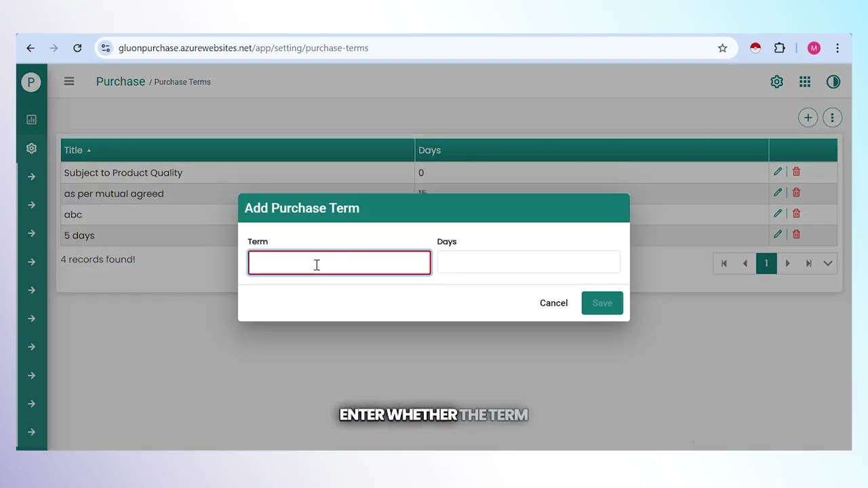Viewport: 868px width, 488px height.
Task: Toggle the dark/light theme icon
Action: 833,82
